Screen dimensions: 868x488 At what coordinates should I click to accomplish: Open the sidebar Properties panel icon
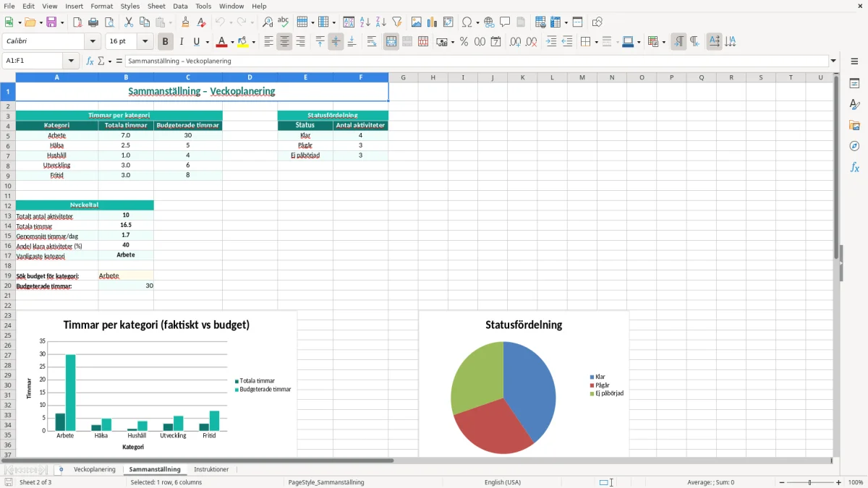854,83
